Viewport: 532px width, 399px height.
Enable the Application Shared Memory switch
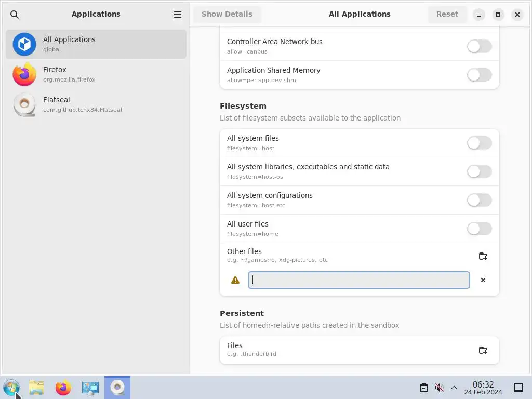479,75
